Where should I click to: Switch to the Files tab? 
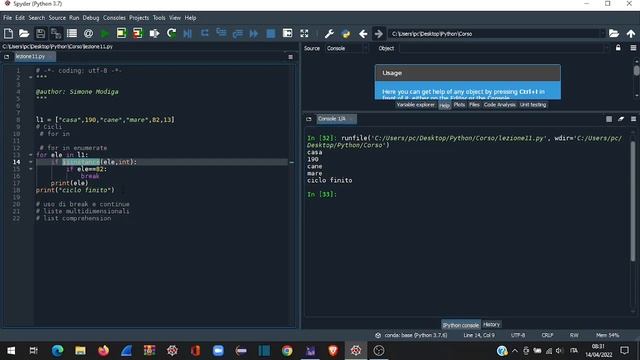[x=474, y=105]
